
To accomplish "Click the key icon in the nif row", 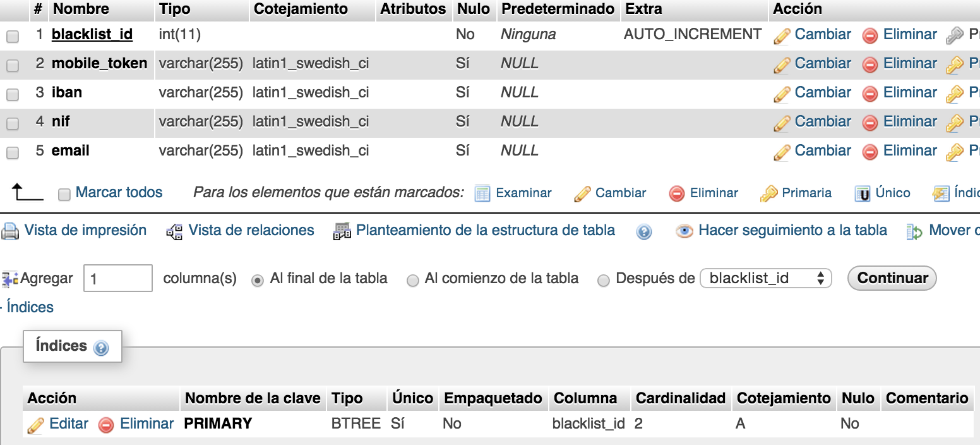I will pyautogui.click(x=954, y=123).
